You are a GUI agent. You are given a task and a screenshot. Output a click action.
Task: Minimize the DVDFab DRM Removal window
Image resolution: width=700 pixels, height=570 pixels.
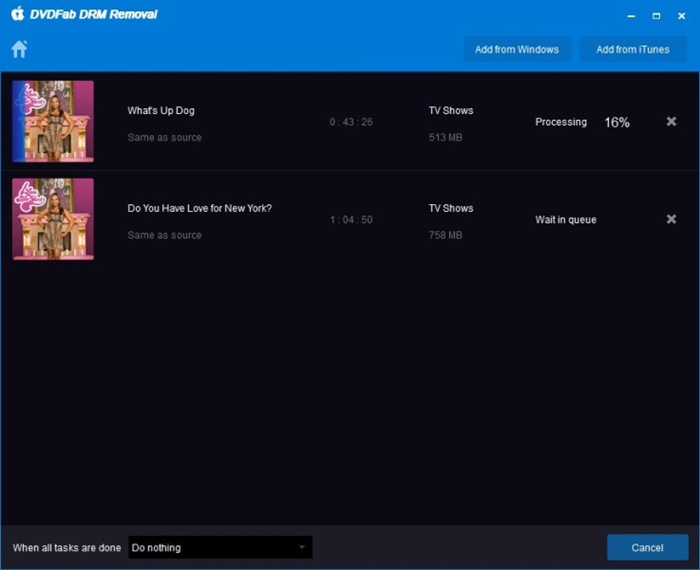[631, 16]
